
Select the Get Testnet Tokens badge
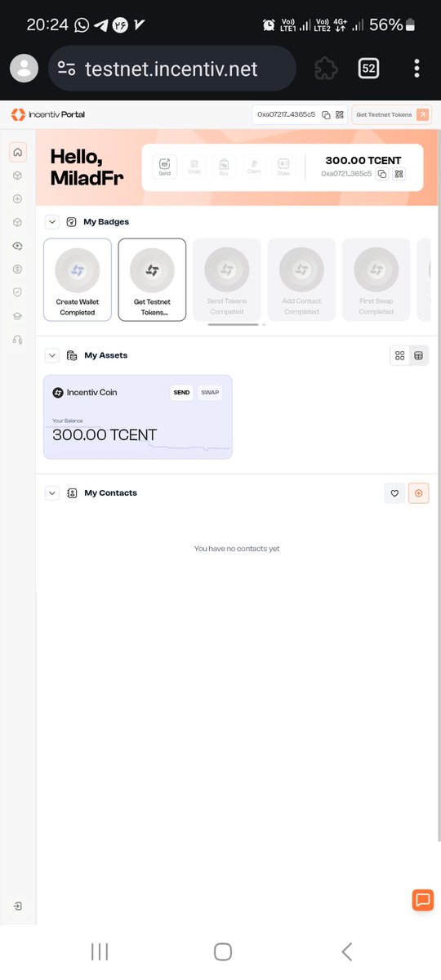(x=152, y=280)
